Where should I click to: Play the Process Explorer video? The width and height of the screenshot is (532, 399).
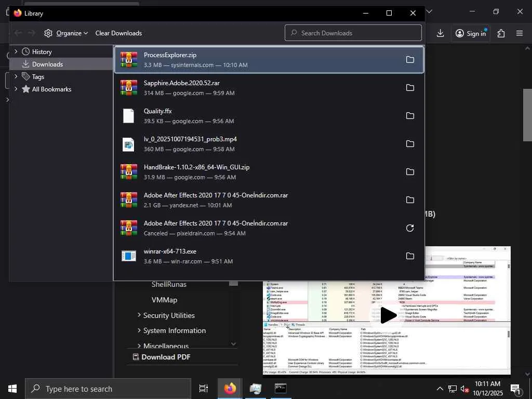(x=388, y=315)
